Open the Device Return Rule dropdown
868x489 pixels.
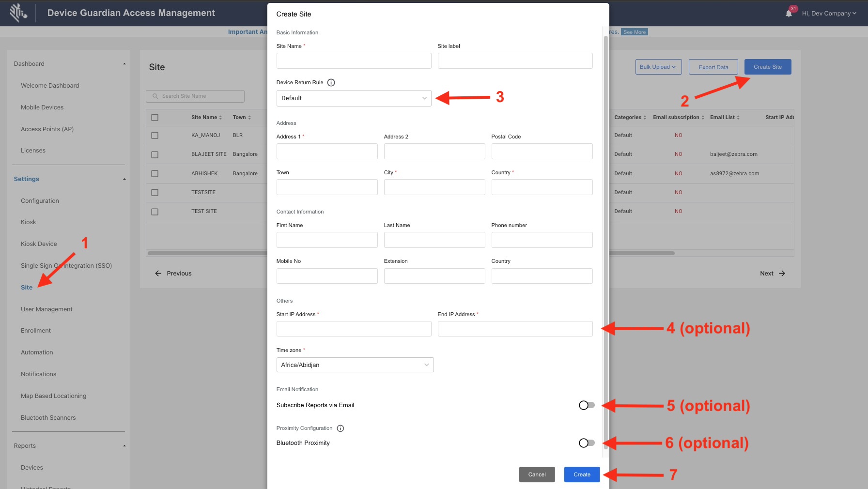pyautogui.click(x=354, y=98)
